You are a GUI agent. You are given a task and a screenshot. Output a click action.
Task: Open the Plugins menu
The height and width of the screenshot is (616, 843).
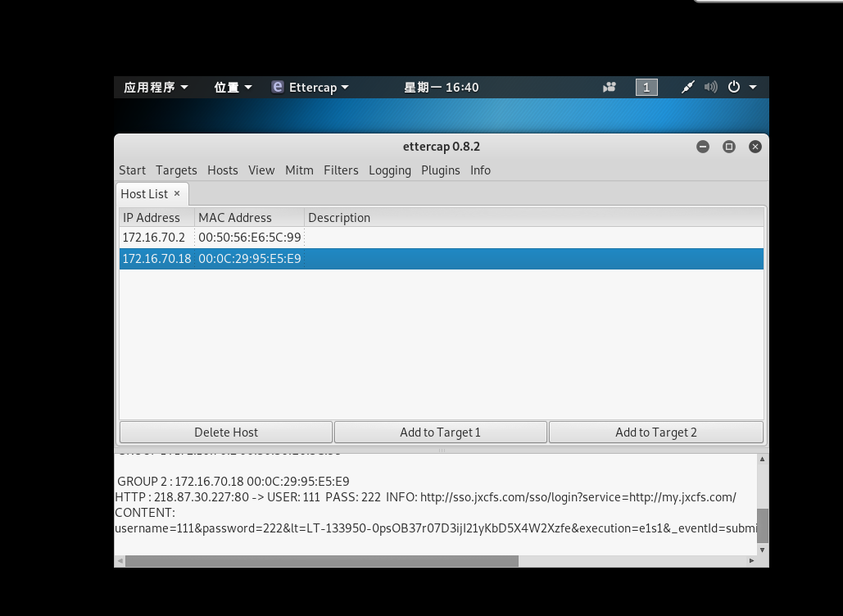point(440,170)
